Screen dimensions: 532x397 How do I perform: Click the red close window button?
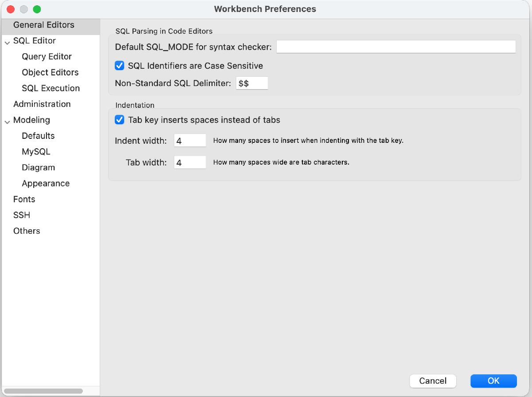(11, 9)
